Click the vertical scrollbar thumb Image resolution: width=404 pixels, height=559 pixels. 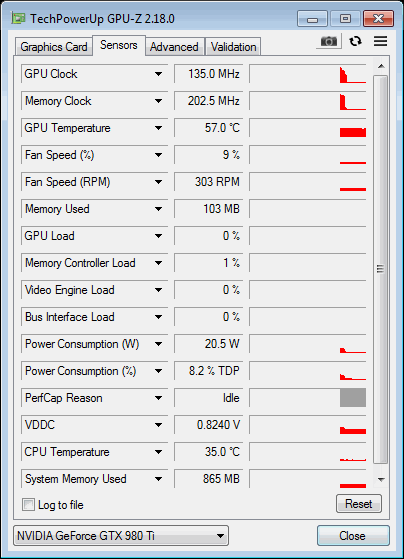point(381,269)
